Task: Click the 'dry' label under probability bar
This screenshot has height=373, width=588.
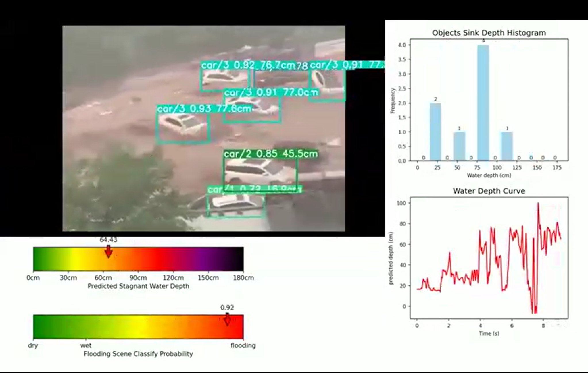Action: click(x=33, y=345)
